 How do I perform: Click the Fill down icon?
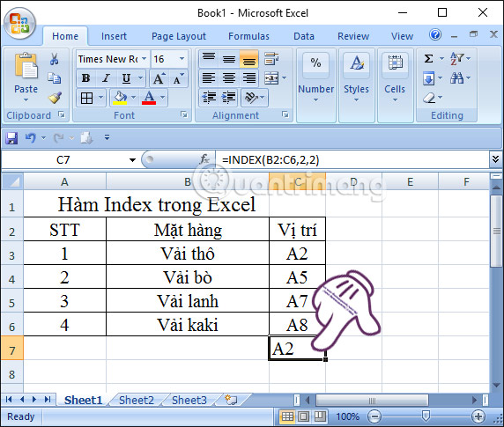(x=428, y=78)
